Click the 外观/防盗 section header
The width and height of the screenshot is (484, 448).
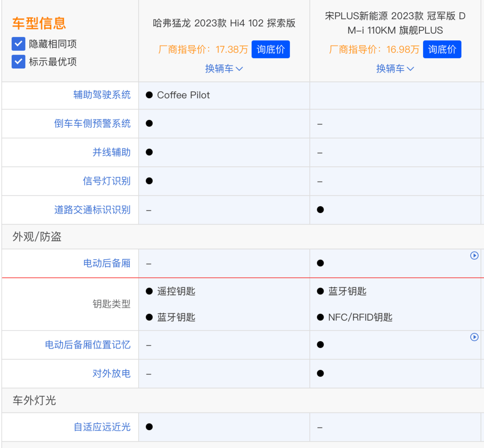pyautogui.click(x=37, y=237)
